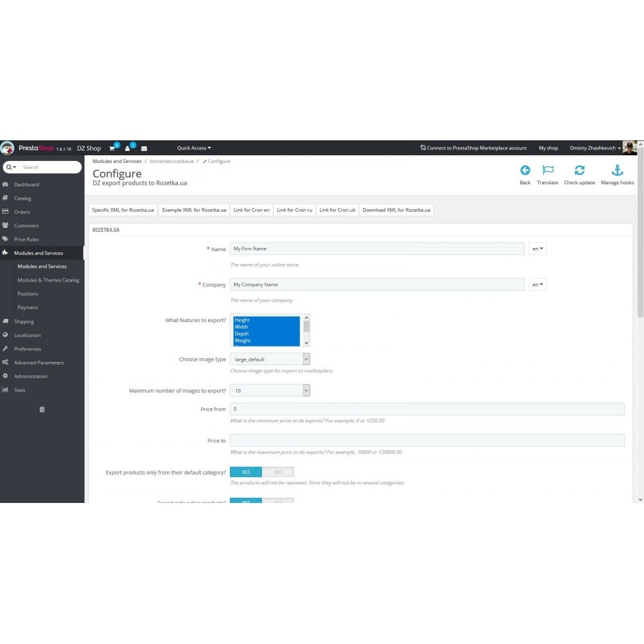The image size is (644, 644).
Task: Click the Price to input field
Action: tap(427, 440)
